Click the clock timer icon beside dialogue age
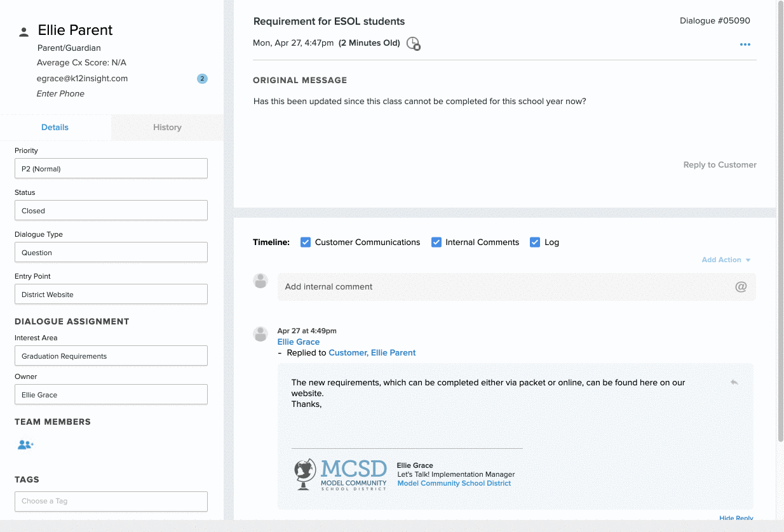This screenshot has width=784, height=532. tap(413, 44)
